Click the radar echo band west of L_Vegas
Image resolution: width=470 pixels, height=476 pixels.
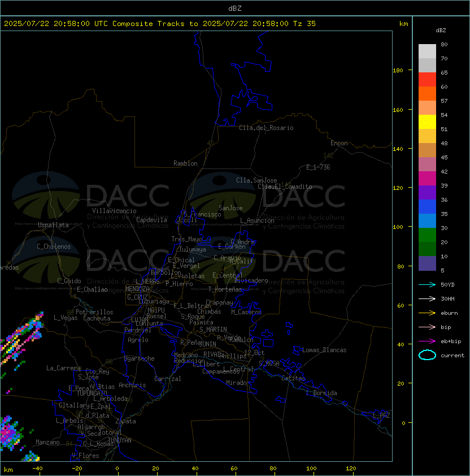pyautogui.click(x=21, y=339)
